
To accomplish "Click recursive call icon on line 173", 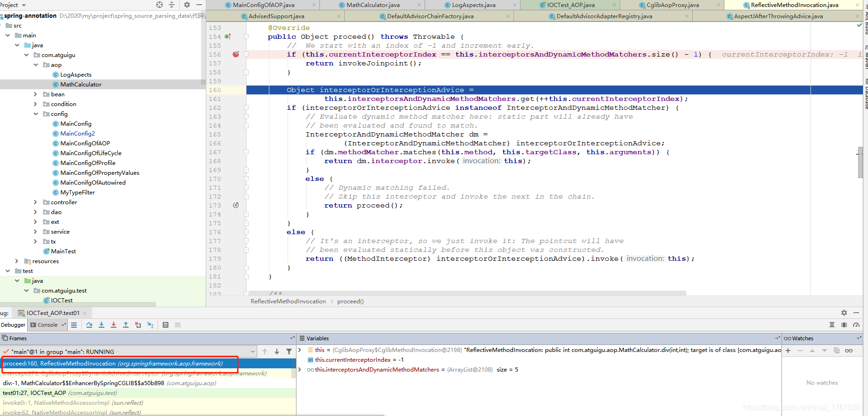I will point(236,205).
